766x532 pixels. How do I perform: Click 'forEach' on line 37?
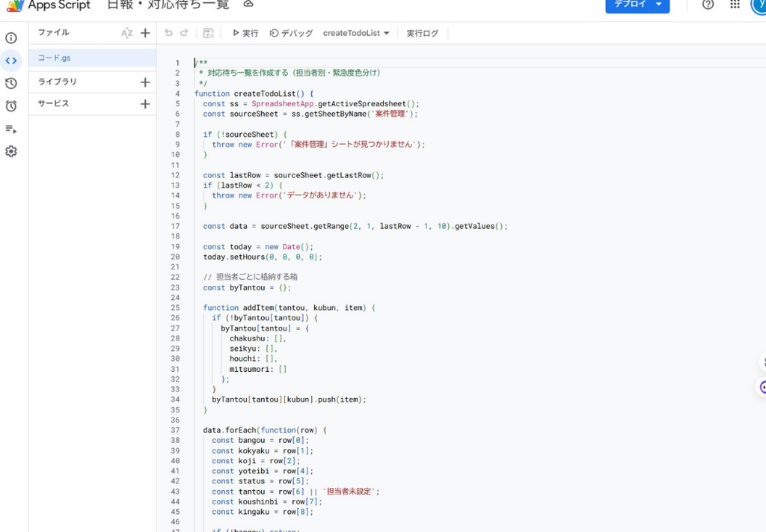tap(241, 430)
